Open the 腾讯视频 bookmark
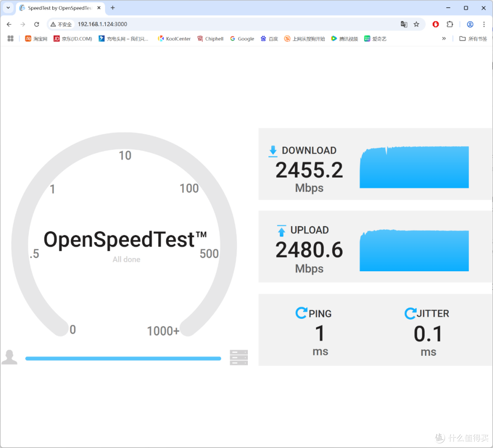 (345, 38)
